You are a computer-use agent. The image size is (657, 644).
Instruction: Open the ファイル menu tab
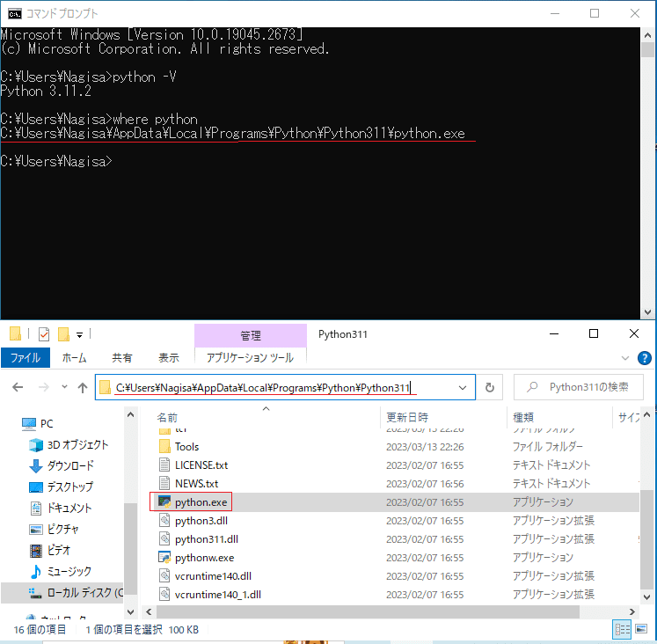pyautogui.click(x=26, y=358)
